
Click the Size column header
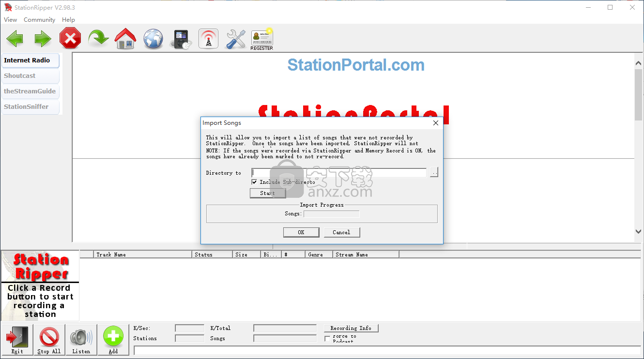pos(246,254)
